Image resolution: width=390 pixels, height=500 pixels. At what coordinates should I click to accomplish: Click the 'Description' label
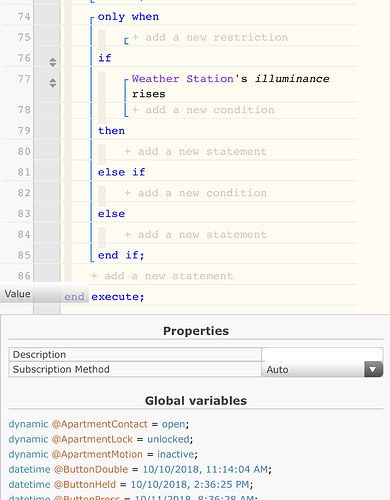[39, 354]
